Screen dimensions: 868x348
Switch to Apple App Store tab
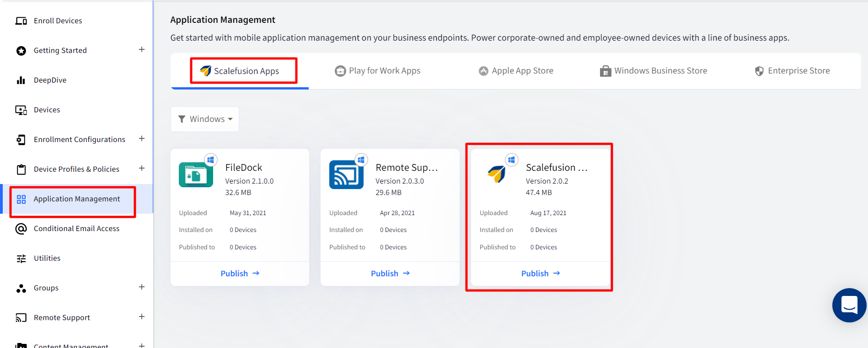coord(516,71)
